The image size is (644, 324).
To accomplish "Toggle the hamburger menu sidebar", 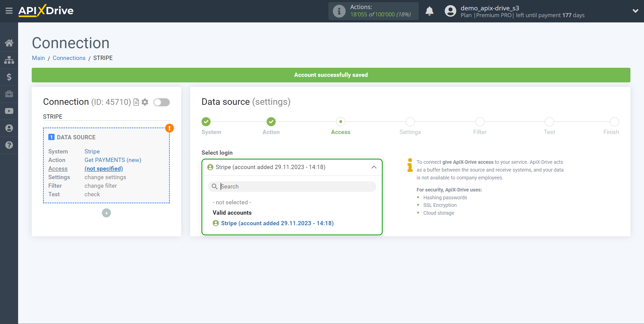I will coord(9,11).
